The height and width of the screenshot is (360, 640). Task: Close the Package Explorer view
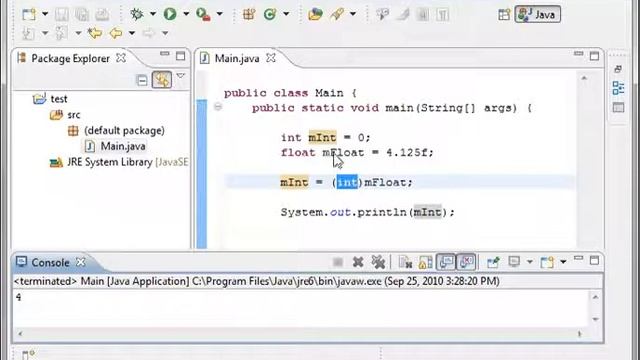[121, 58]
